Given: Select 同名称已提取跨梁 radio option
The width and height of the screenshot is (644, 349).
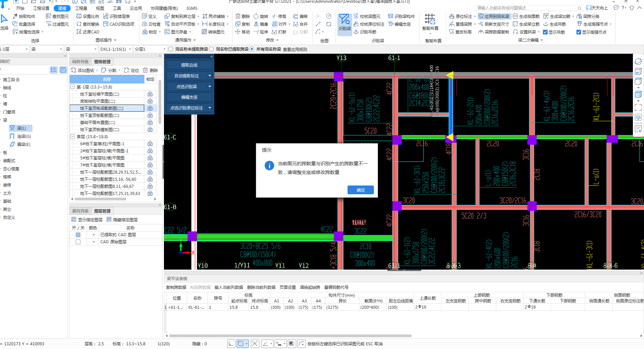Looking at the screenshot, I should click(x=212, y=49).
